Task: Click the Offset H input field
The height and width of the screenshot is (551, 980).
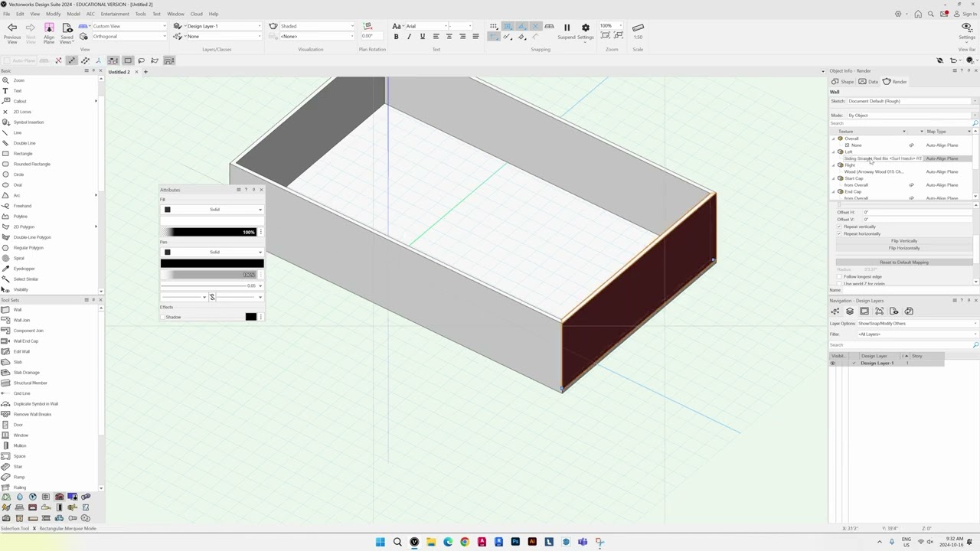Action: [x=917, y=213]
